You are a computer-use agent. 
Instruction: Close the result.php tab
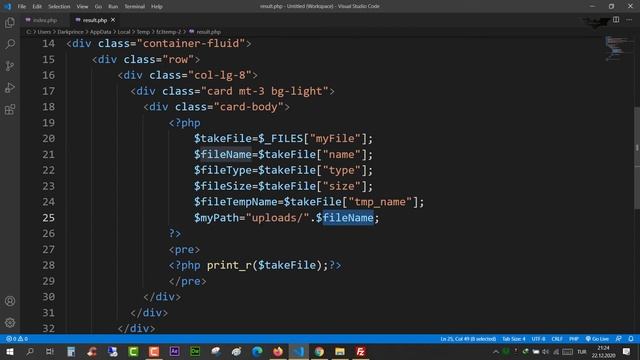[x=113, y=20]
